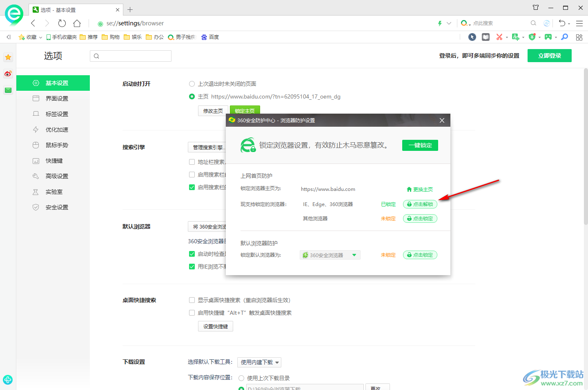588x390 pixels.
Task: Expand the screenshot tool dropdown arrow
Action: 507,37
